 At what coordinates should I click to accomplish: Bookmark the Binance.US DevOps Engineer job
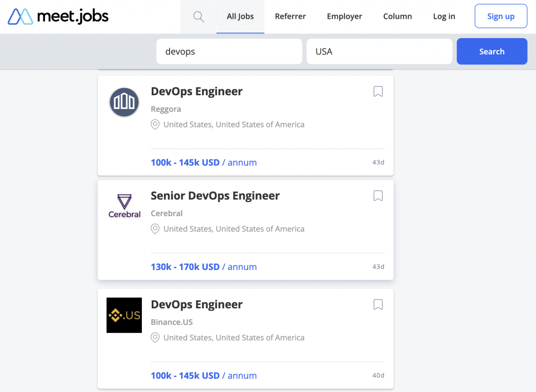(x=378, y=304)
